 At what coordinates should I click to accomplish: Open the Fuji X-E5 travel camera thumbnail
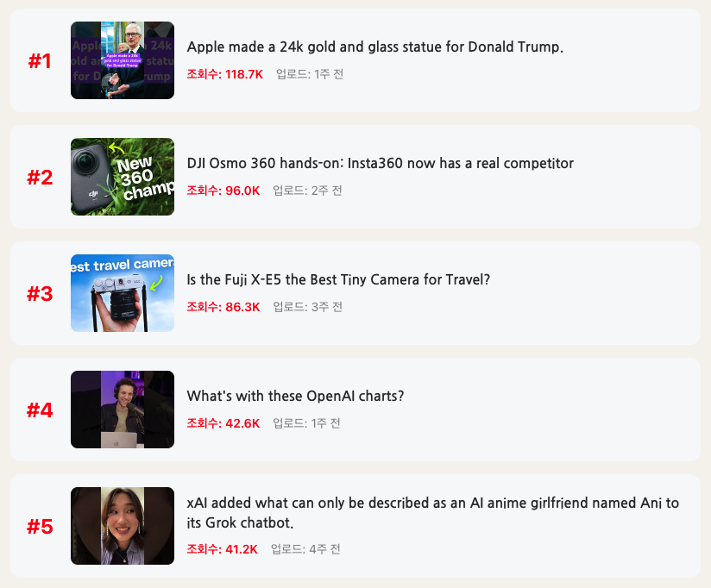[x=123, y=293]
